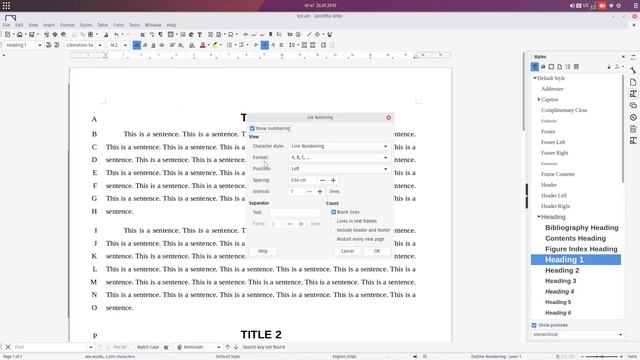Viewport: 640px width, 360px height.
Task: Select Table Styles icon in Styles panel
Action: coord(576,67)
